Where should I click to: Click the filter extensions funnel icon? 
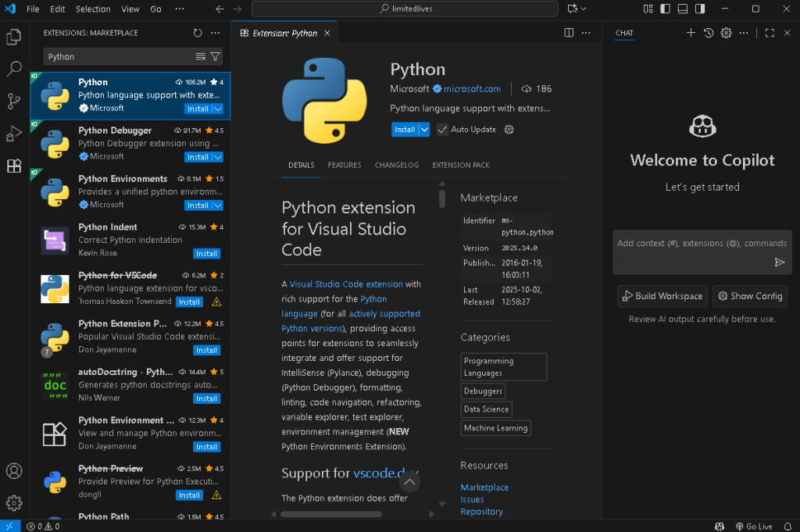216,56
